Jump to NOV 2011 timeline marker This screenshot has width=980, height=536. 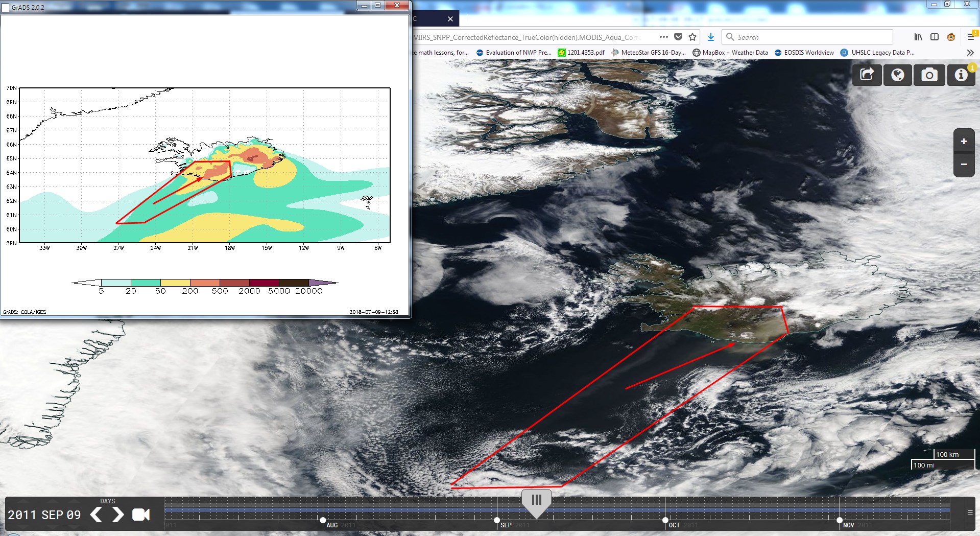[x=840, y=521]
